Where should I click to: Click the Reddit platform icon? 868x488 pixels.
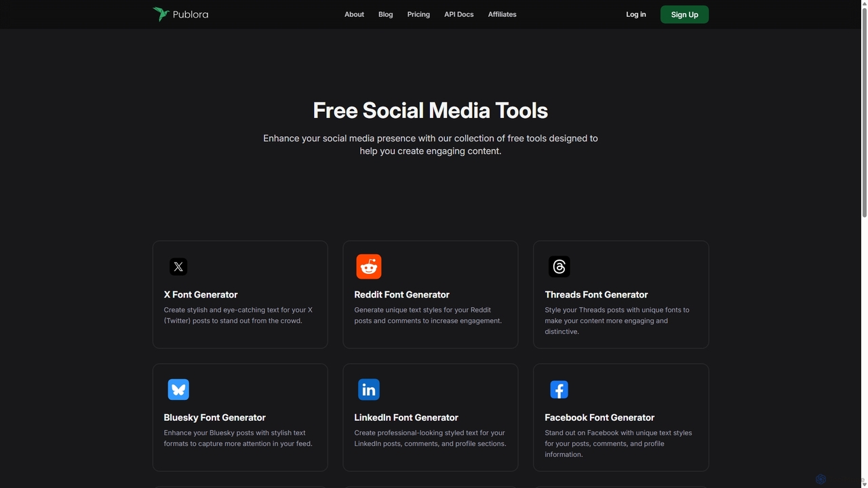tap(369, 266)
